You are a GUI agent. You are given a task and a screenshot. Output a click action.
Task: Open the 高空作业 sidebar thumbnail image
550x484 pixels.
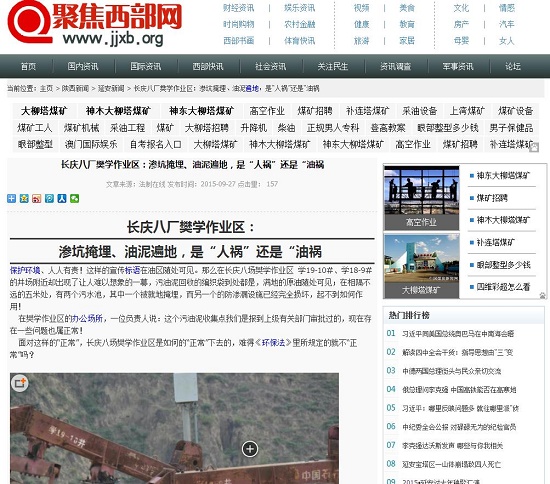[421, 198]
